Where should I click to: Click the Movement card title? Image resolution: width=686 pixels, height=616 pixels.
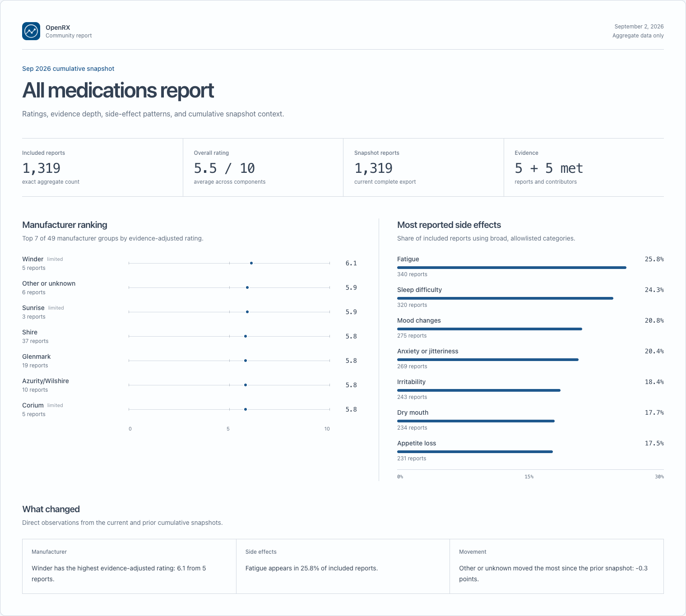tap(473, 552)
